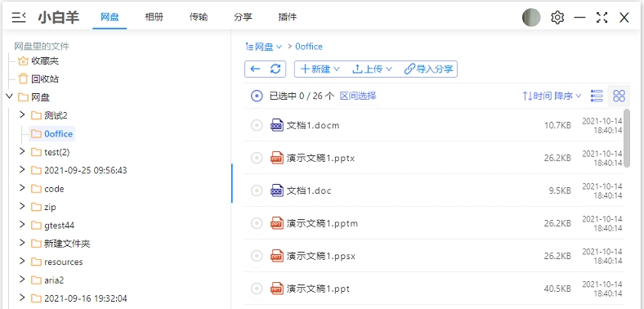
Task: Click the 0office breadcrumb link
Action: pyautogui.click(x=309, y=47)
